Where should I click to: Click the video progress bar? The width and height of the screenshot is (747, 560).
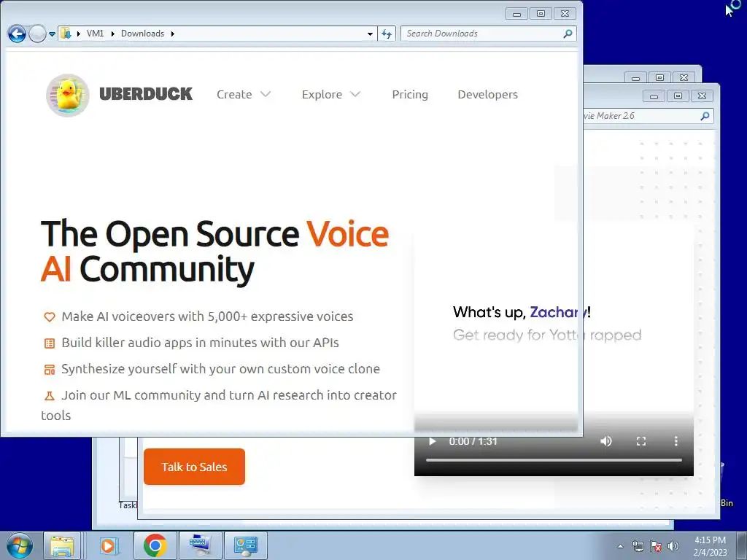(x=554, y=460)
